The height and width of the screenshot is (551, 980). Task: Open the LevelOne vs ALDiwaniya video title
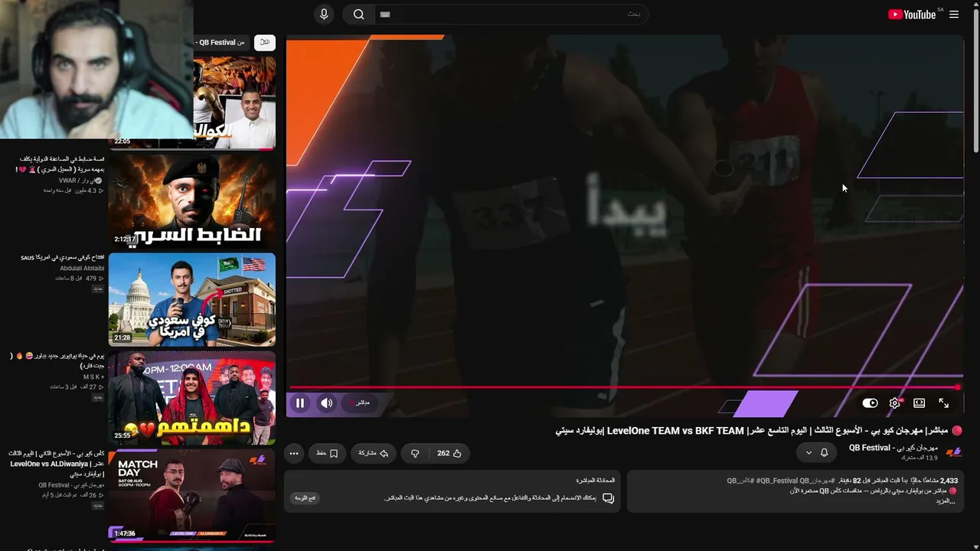[x=57, y=463]
